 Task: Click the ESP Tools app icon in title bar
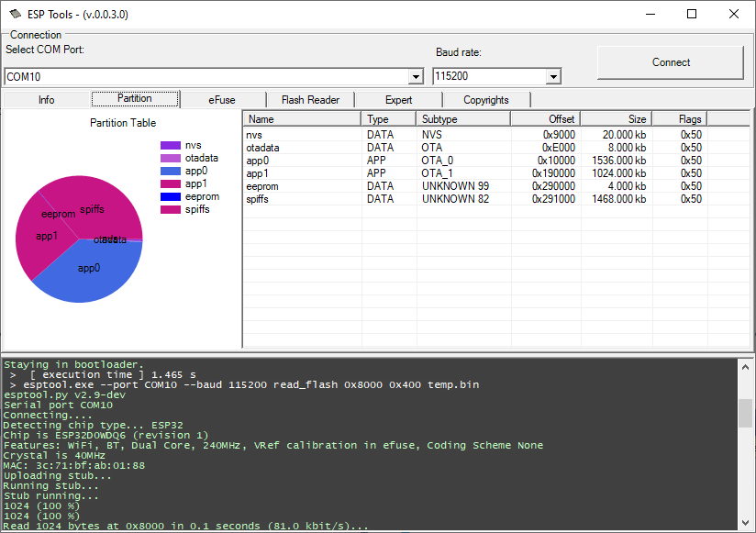point(15,14)
